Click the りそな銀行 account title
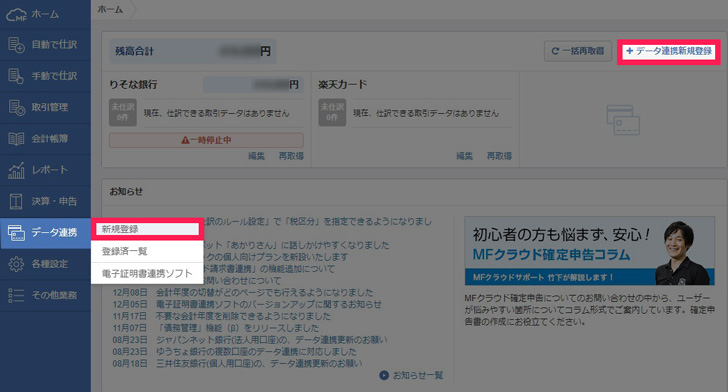 [133, 85]
